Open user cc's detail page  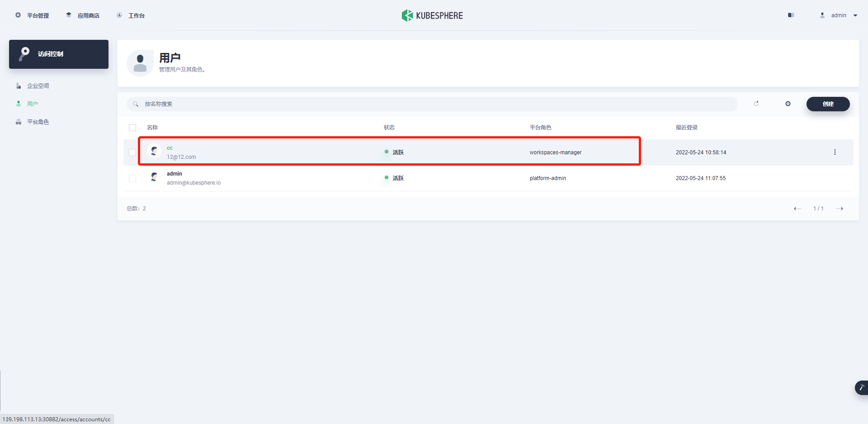coord(170,148)
